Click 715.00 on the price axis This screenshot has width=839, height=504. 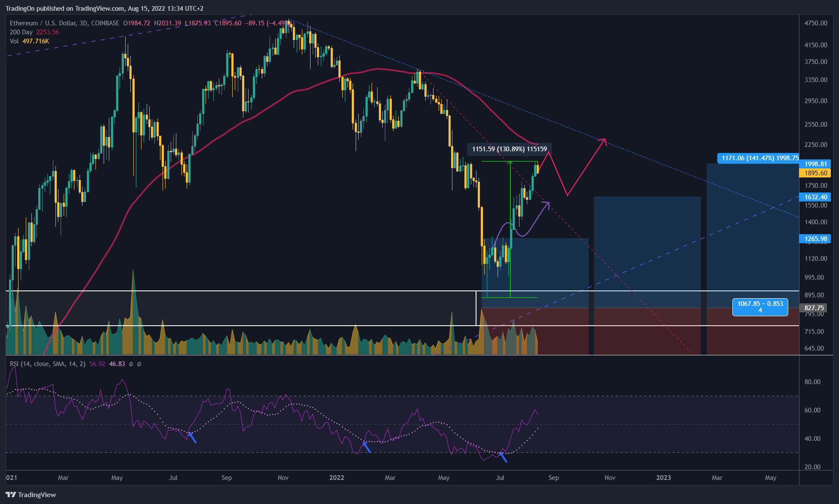[x=814, y=331]
